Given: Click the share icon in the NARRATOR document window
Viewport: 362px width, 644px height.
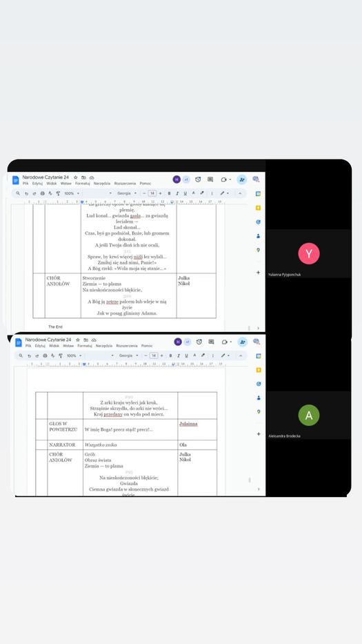Looking at the screenshot, I should (243, 342).
